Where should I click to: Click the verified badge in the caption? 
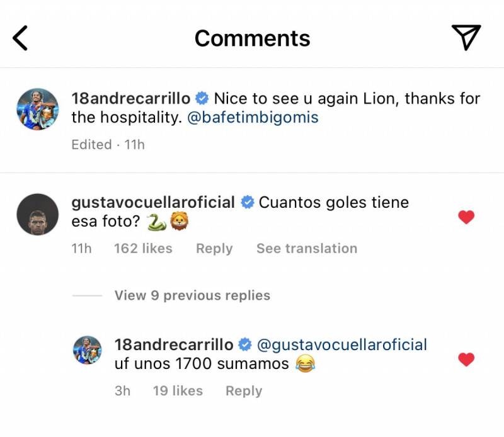tap(202, 99)
